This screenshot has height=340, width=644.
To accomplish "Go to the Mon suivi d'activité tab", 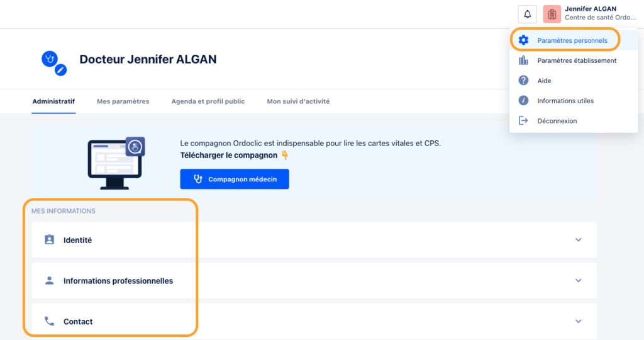I will tap(298, 101).
